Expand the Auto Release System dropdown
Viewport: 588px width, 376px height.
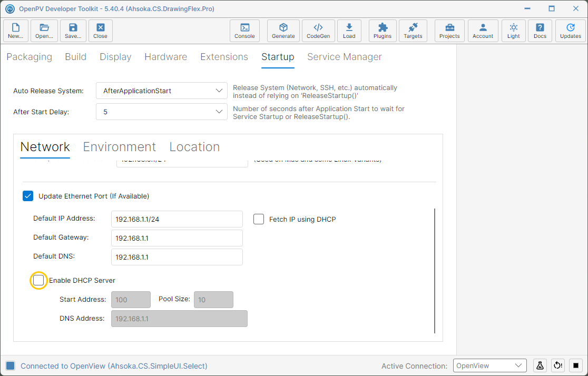[162, 91]
